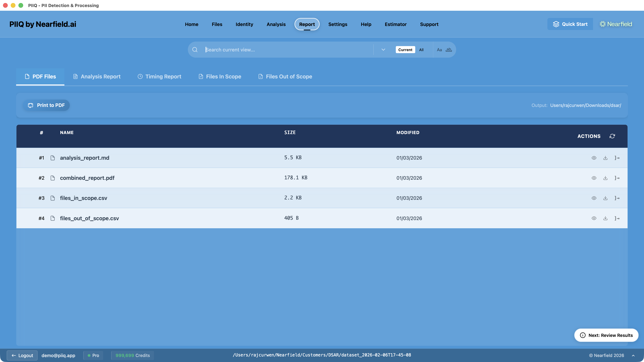Click the export icon for files_in_scope.csv
This screenshot has height=362, width=644.
point(617,198)
